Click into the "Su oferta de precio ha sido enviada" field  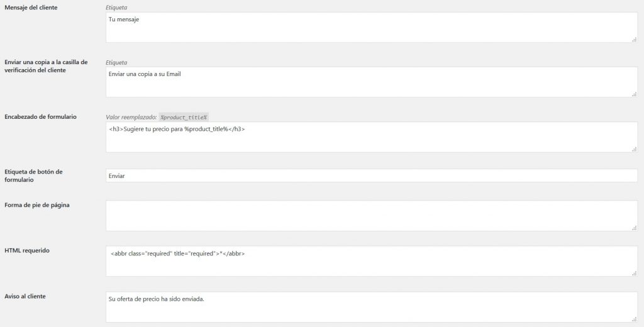click(x=371, y=307)
